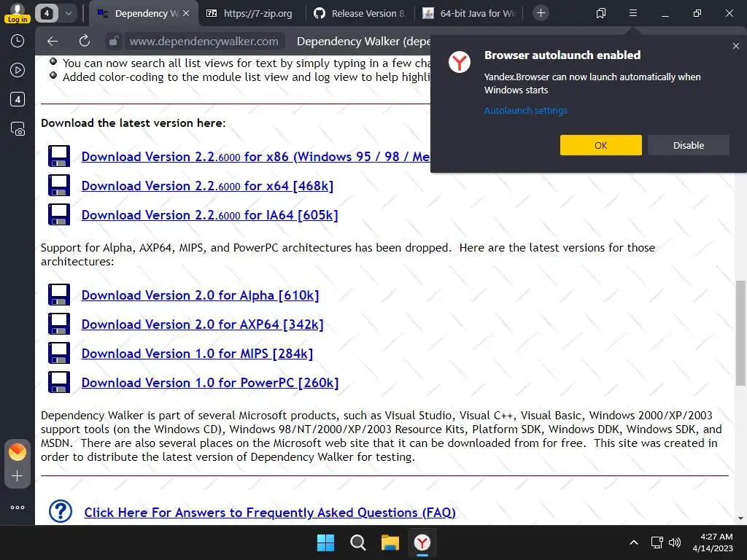This screenshot has width=747, height=560.
Task: Click the "Download the latest version here:" heading
Action: [133, 122]
